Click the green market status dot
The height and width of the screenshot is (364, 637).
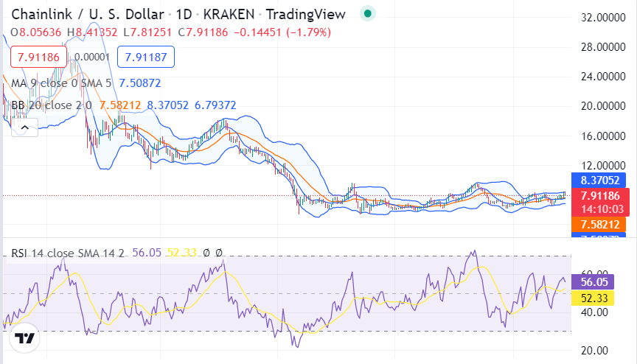pyautogui.click(x=368, y=14)
